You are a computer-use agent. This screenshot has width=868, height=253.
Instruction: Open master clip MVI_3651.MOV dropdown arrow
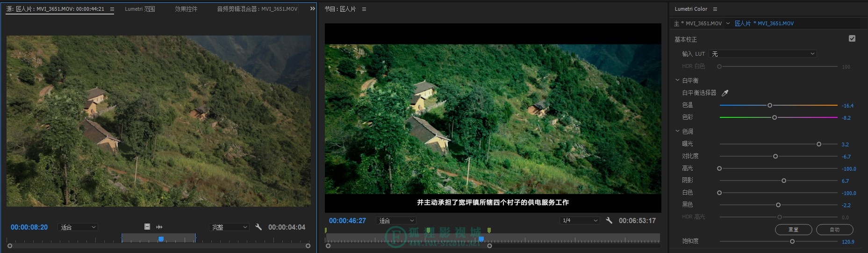pos(728,23)
